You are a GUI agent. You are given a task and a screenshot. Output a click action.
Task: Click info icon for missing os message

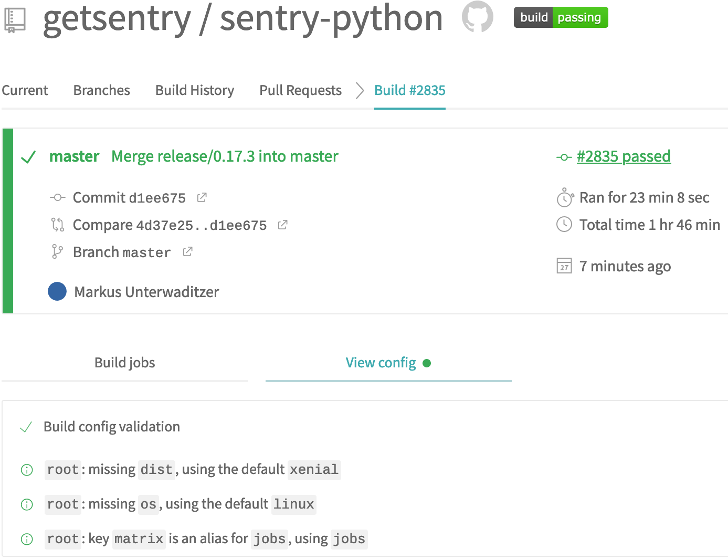click(27, 504)
